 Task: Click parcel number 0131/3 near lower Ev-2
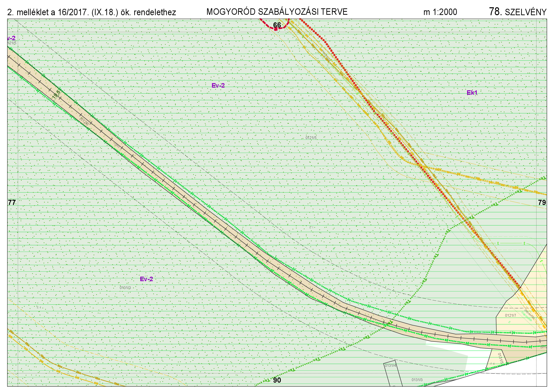(125, 288)
